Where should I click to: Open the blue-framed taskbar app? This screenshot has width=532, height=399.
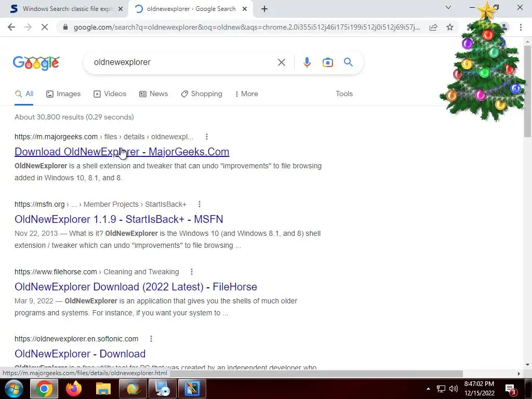click(192, 389)
